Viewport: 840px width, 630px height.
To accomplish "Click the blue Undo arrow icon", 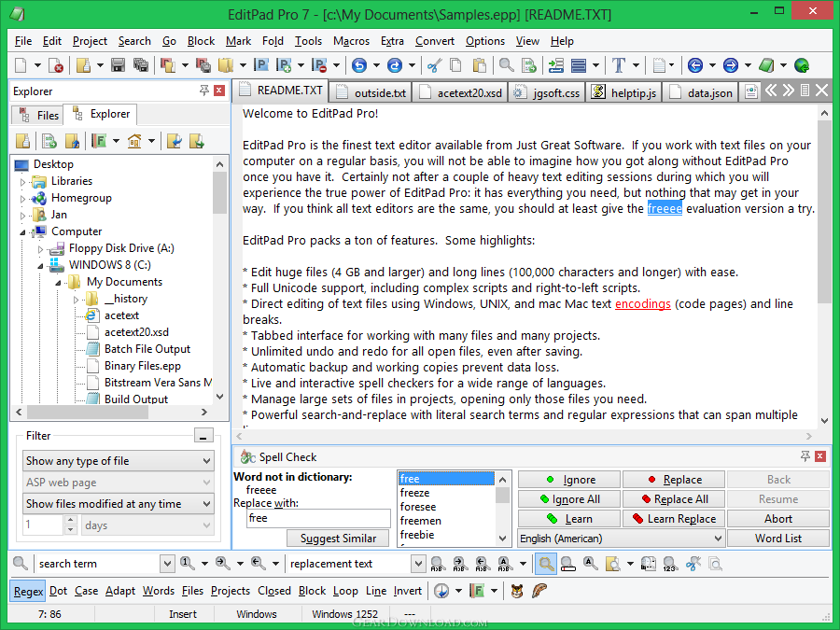I will point(359,65).
